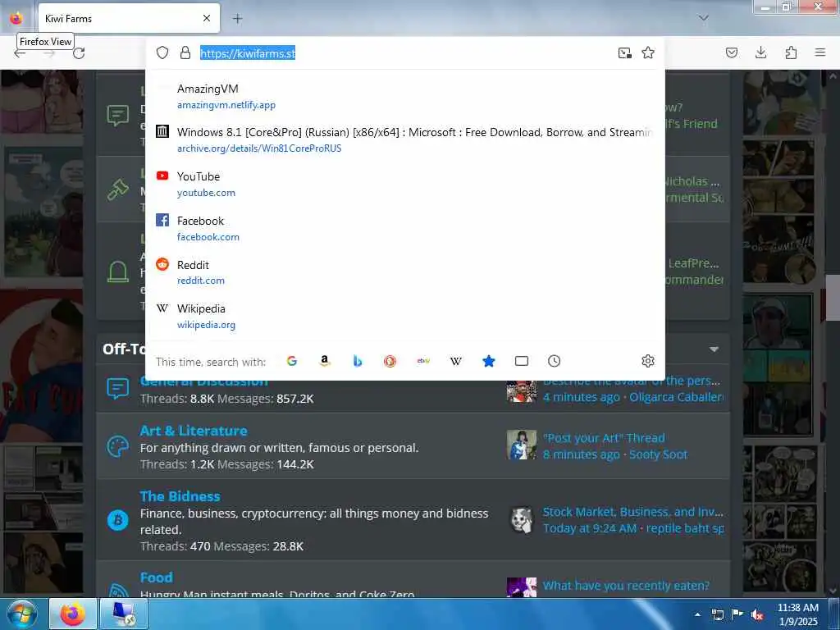Open network status tray icon

pos(717,614)
